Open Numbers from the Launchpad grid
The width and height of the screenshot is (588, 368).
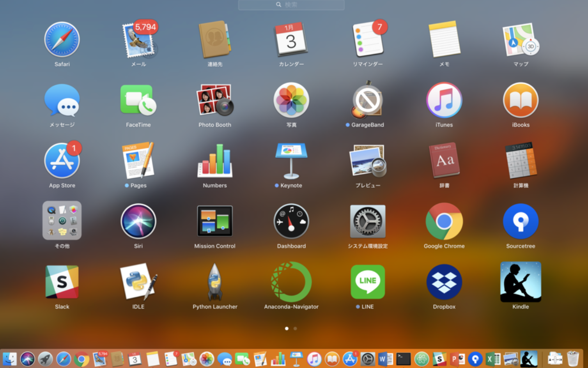click(215, 161)
